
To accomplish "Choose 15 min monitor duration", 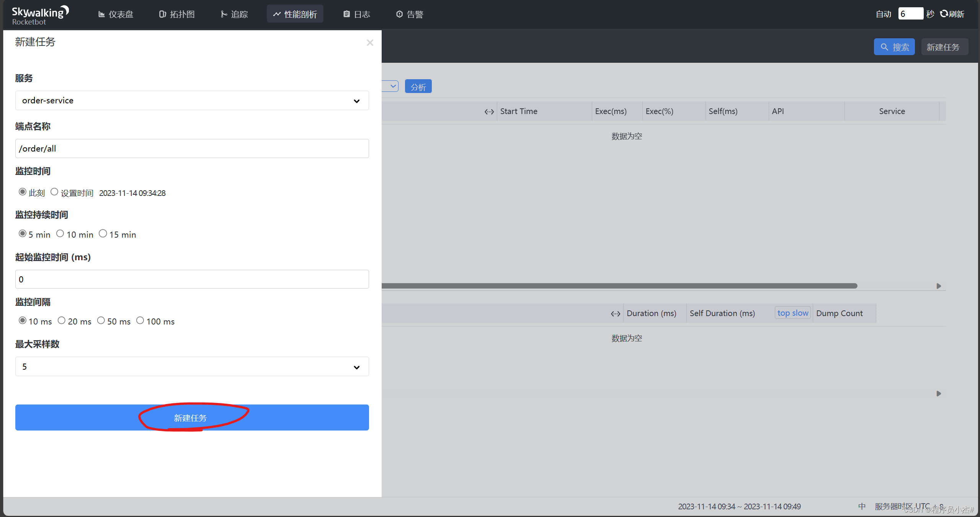I will [103, 233].
